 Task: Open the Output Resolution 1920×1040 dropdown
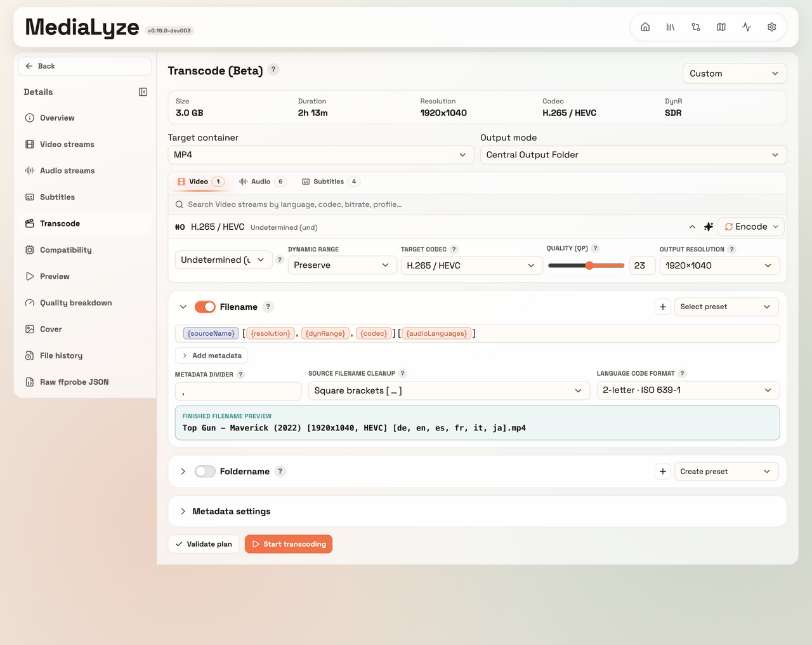719,265
